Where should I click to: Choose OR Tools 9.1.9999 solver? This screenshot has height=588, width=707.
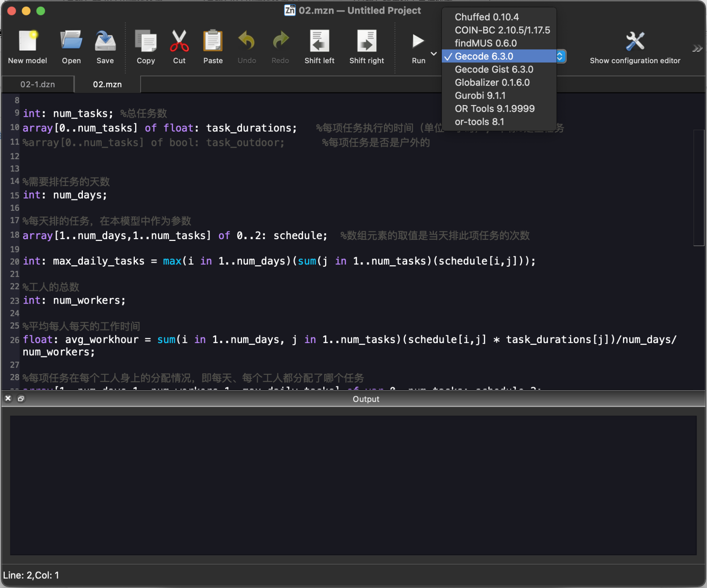tap(499, 109)
